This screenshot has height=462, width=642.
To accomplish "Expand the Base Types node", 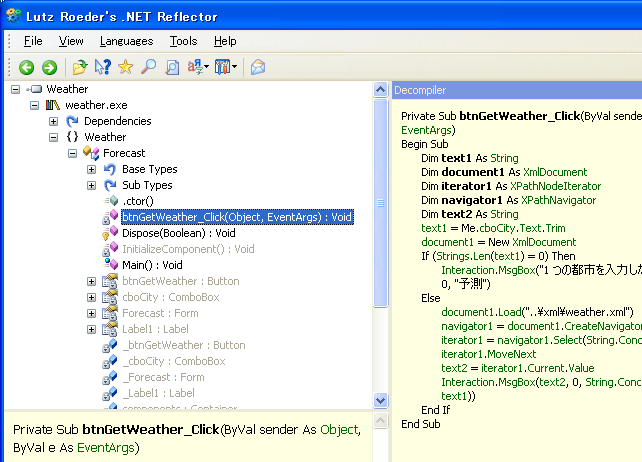I will [x=92, y=169].
